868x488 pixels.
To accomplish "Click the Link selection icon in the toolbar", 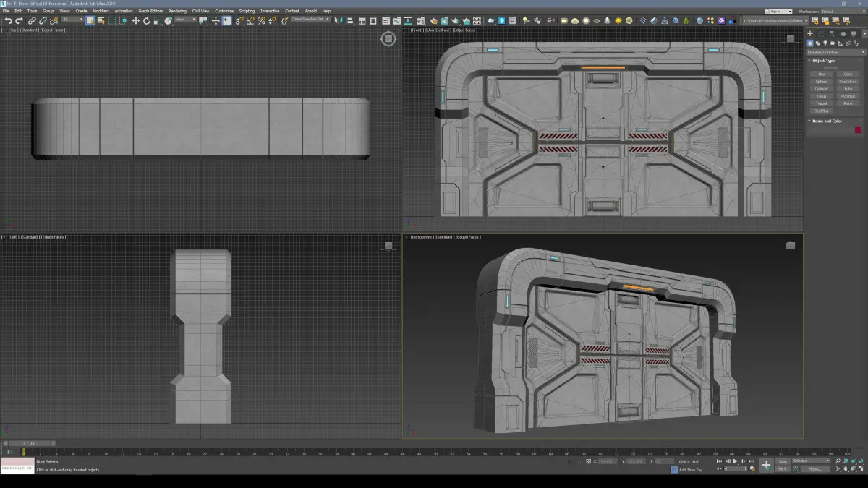I will 32,21.
